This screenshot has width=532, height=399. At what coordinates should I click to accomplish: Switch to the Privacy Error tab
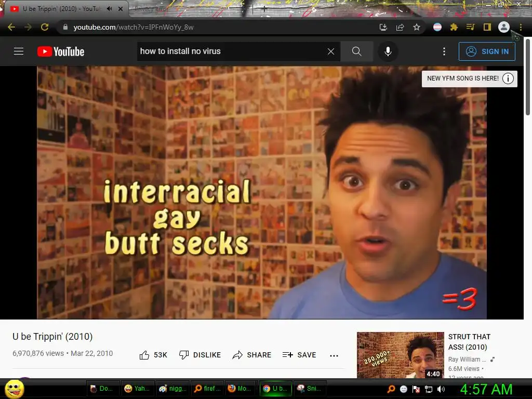click(151, 9)
